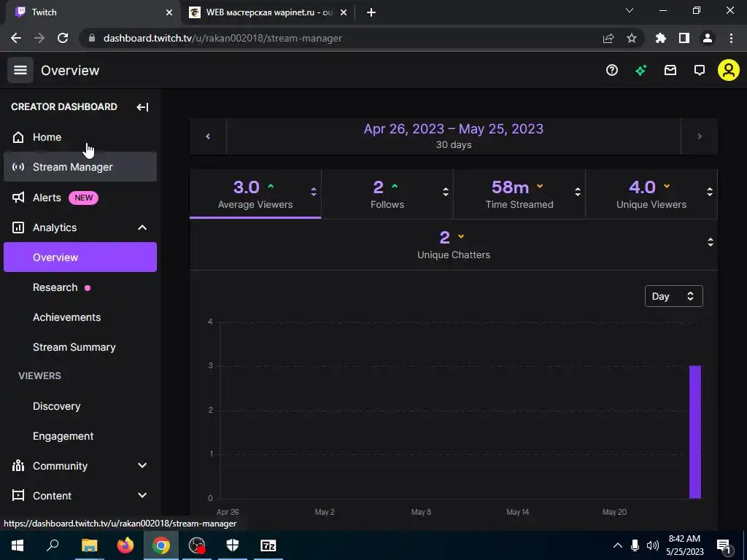This screenshot has height=560, width=747.
Task: Open the Inbox mail icon
Action: (670, 71)
